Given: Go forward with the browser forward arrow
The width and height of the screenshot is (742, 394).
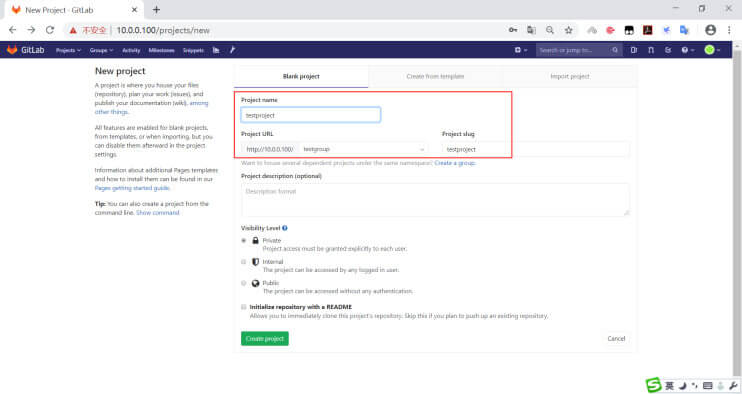Looking at the screenshot, I should [x=31, y=30].
